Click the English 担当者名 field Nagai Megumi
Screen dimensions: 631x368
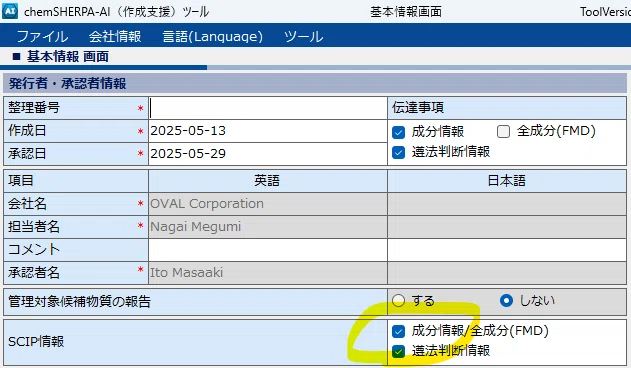(x=268, y=227)
